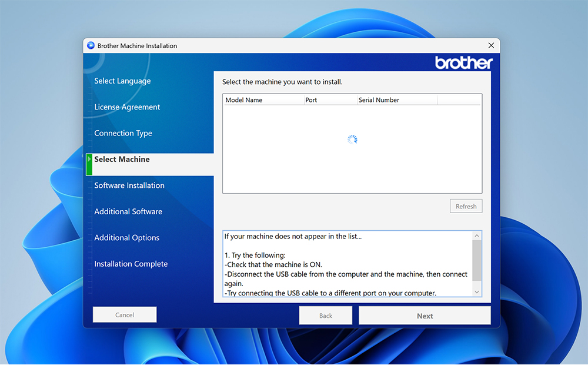The width and height of the screenshot is (588, 365).
Task: Go to License Agreement step
Action: coord(127,107)
